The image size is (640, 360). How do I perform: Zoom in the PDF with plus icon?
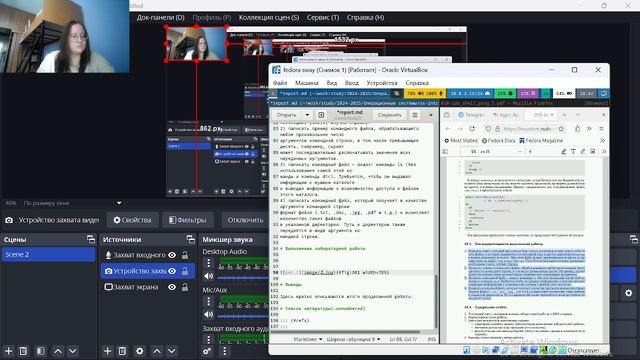530,151
